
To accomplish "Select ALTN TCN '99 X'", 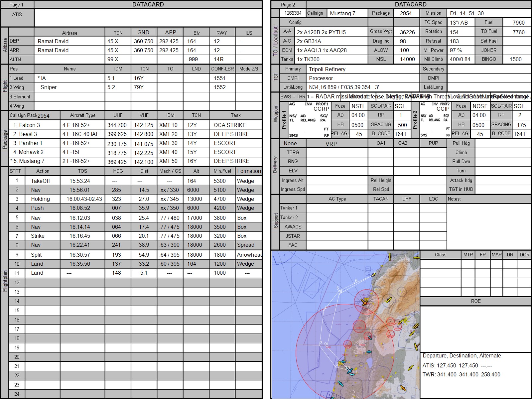I will pyautogui.click(x=113, y=59).
